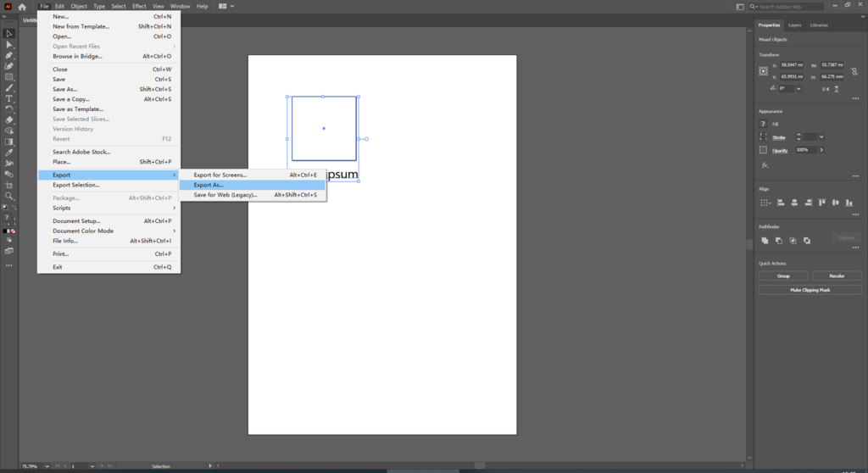Select the Paintbrush tool
Image resolution: width=868 pixels, height=473 pixels.
[x=8, y=87]
